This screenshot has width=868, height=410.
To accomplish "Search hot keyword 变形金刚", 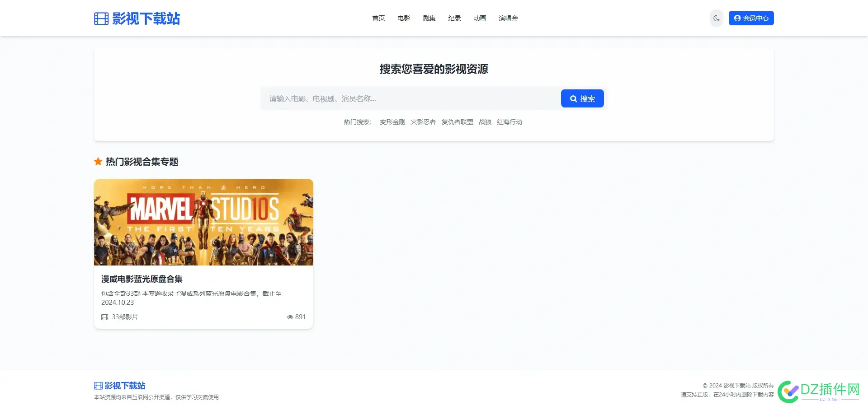I will coord(392,122).
